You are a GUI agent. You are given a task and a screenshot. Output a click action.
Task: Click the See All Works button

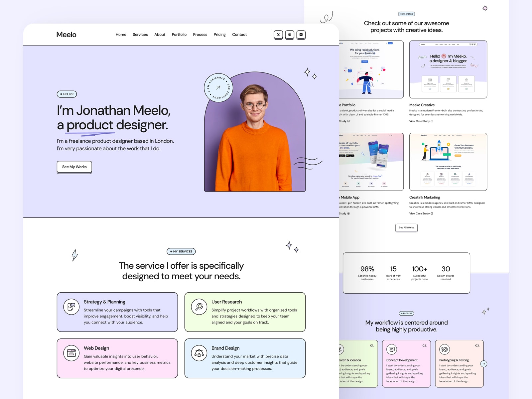coord(406,228)
